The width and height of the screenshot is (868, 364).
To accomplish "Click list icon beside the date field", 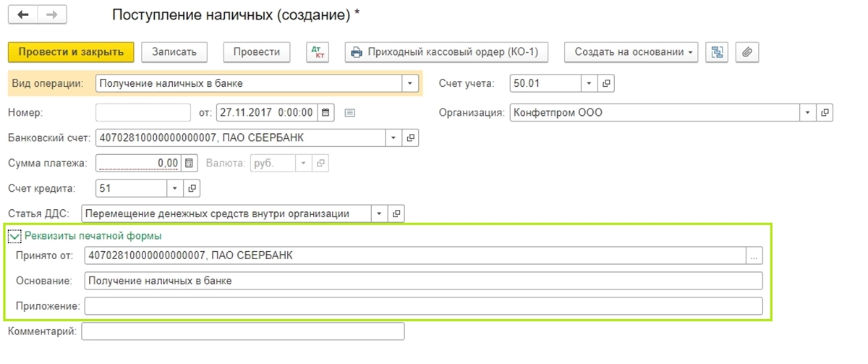I will [x=350, y=113].
